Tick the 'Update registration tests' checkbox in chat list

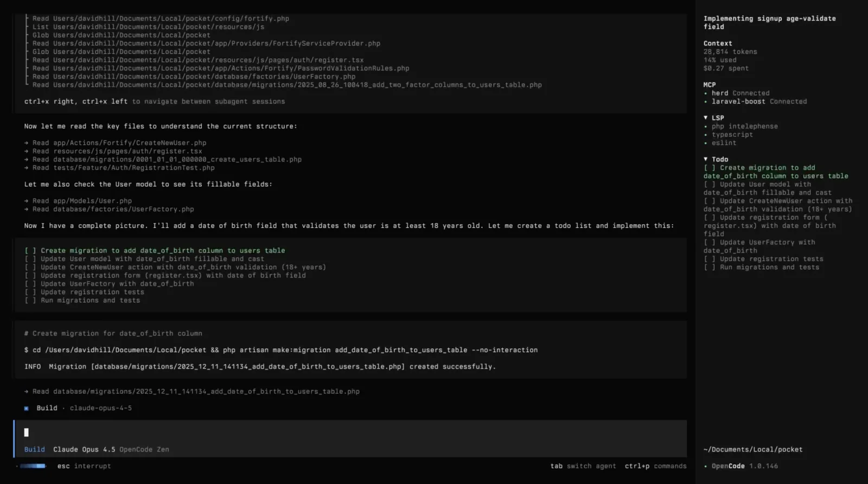click(30, 292)
